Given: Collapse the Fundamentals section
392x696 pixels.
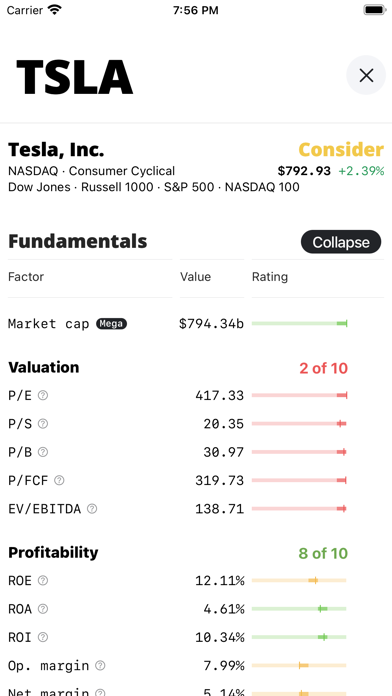Looking at the screenshot, I should click(341, 242).
